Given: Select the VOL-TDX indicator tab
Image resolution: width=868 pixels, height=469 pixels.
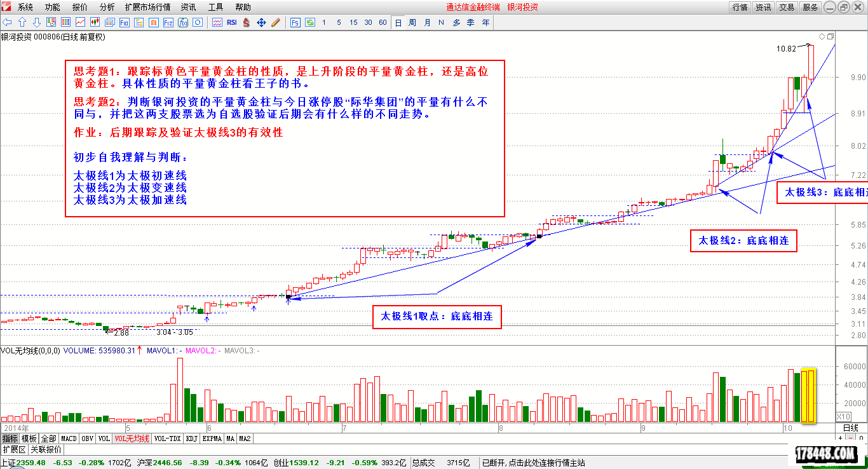Looking at the screenshot, I should click(168, 438).
